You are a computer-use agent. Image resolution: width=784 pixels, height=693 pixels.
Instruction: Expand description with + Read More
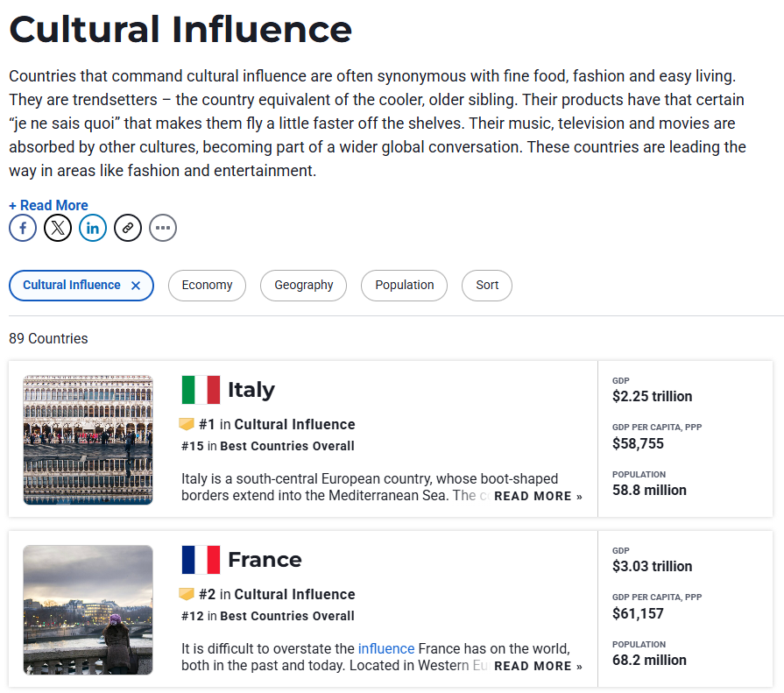coord(48,205)
